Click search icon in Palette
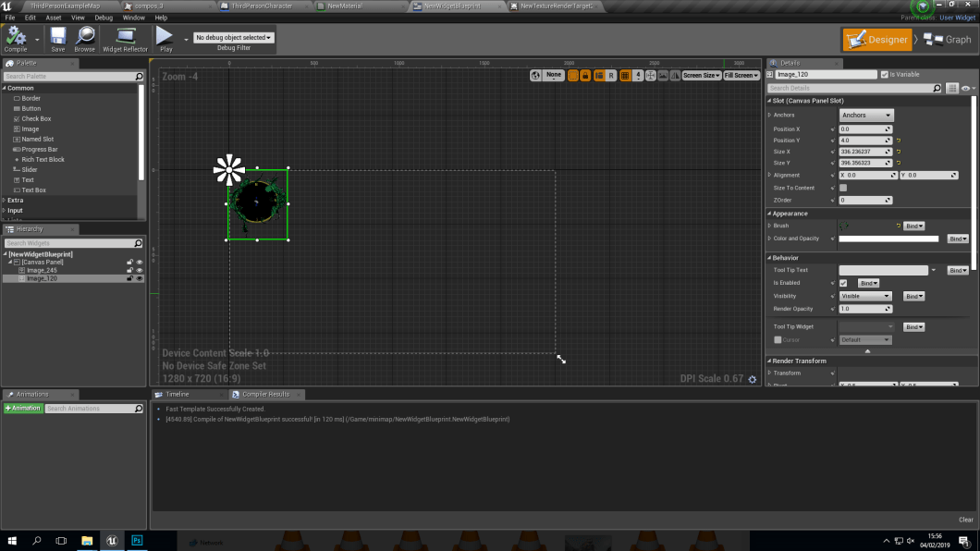Image resolution: width=980 pixels, height=551 pixels. pos(139,76)
